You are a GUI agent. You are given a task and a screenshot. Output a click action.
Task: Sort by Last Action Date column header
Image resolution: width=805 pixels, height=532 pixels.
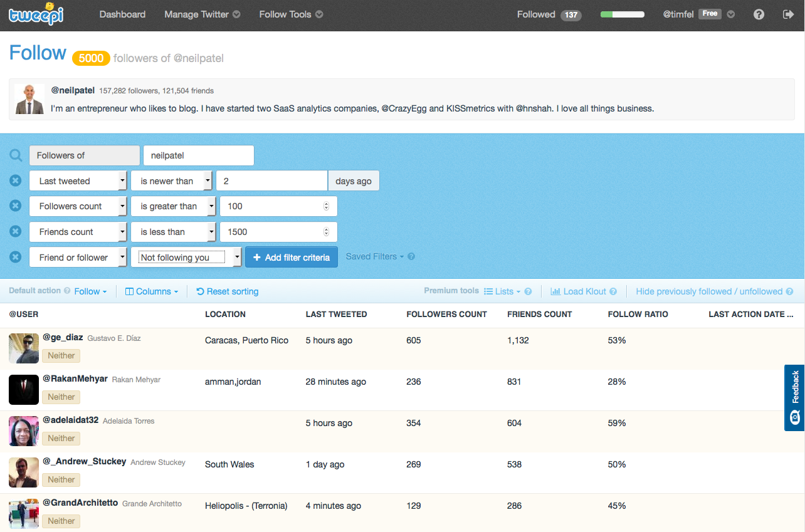tap(750, 314)
